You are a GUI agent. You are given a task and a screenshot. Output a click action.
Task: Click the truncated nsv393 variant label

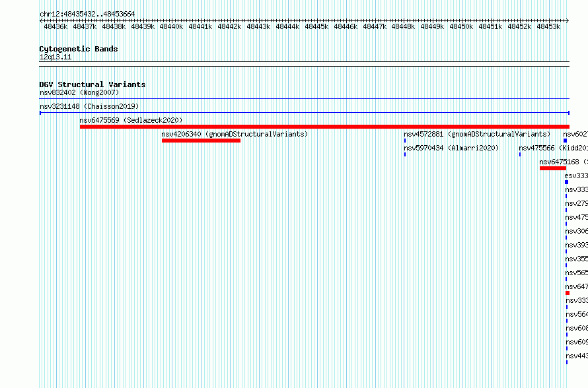pyautogui.click(x=576, y=245)
